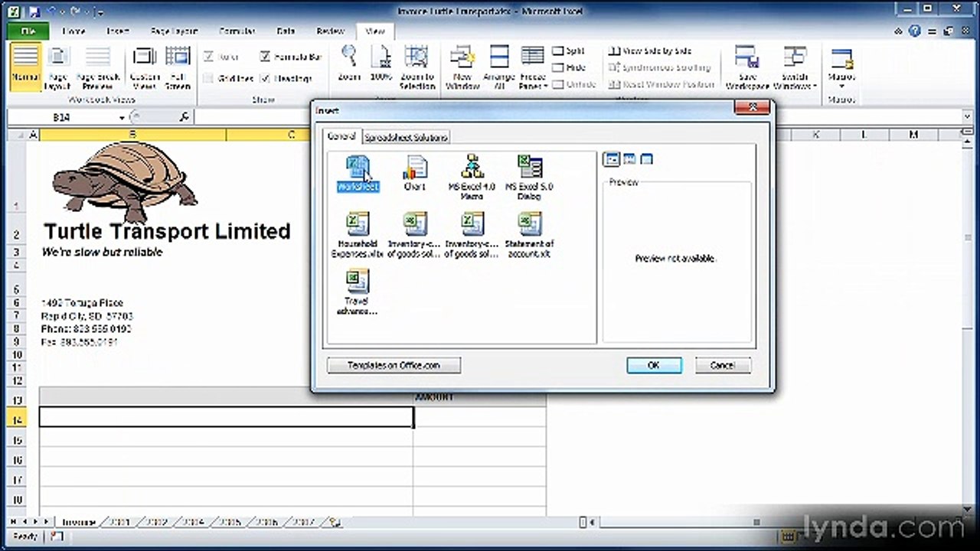This screenshot has width=980, height=551.
Task: Click the Select All corner
Action: coord(17,135)
